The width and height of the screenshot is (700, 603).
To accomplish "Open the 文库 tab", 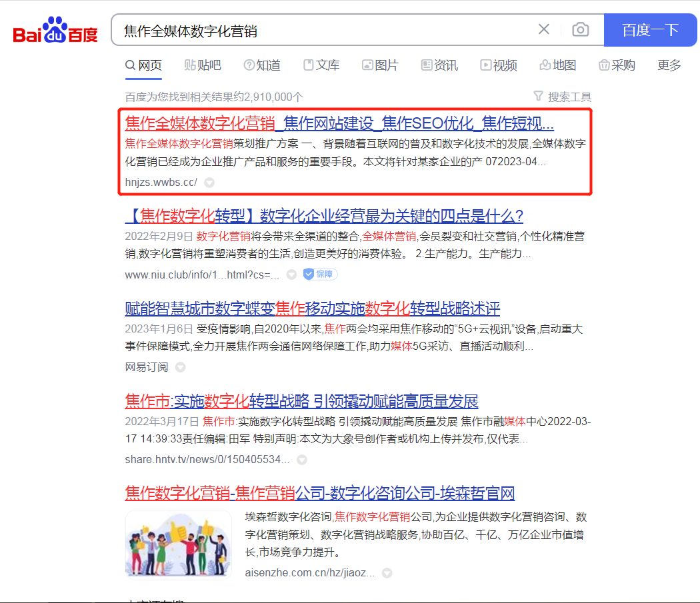I will point(321,65).
